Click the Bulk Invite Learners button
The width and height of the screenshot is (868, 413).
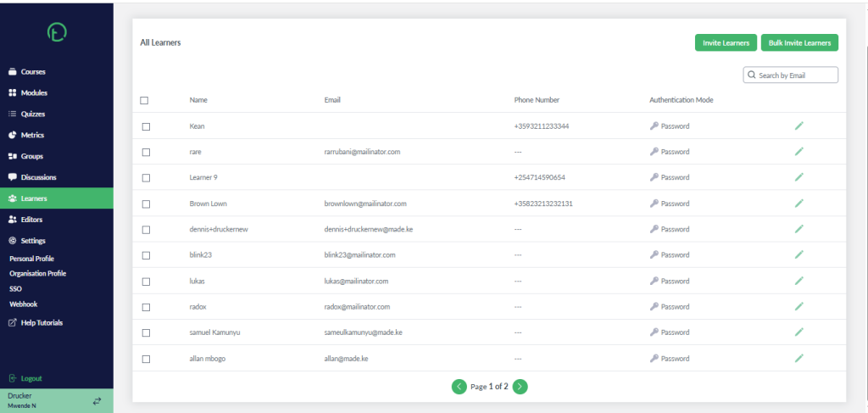point(799,42)
